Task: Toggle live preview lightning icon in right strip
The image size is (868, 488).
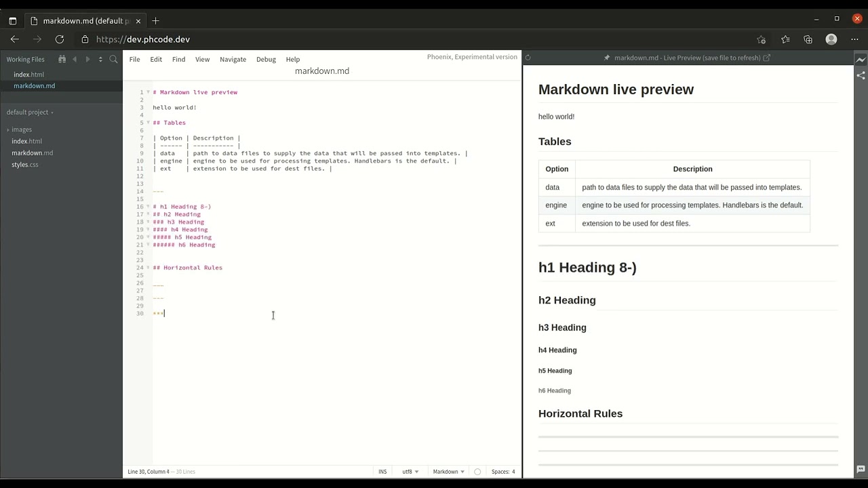Action: tap(861, 60)
